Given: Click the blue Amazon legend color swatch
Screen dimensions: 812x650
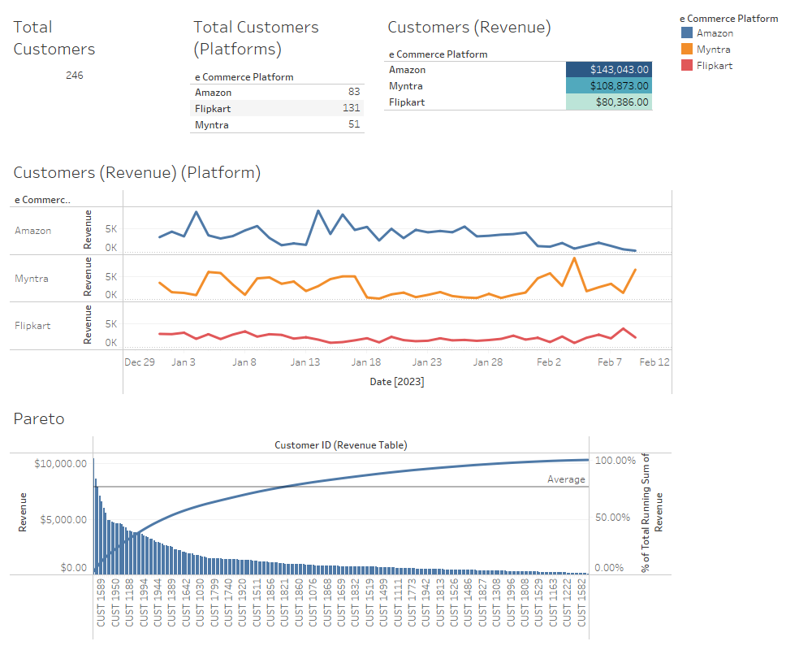Looking at the screenshot, I should tap(687, 32).
